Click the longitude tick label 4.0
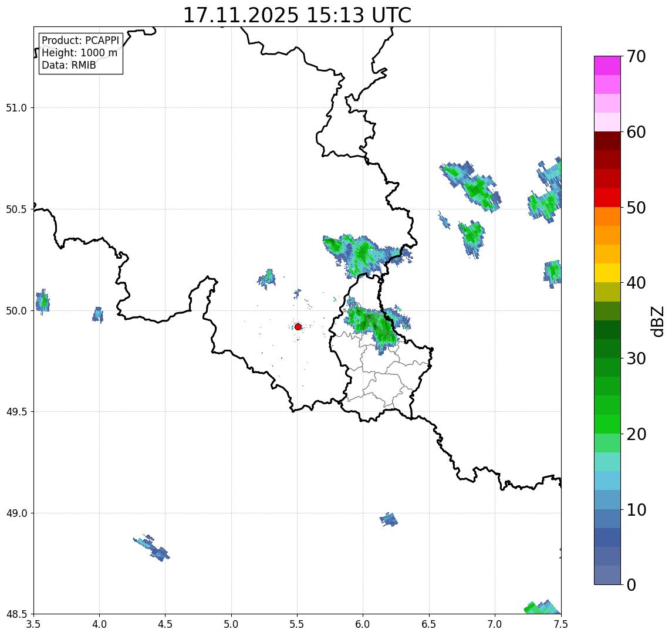The height and width of the screenshot is (636, 672). 99,624
